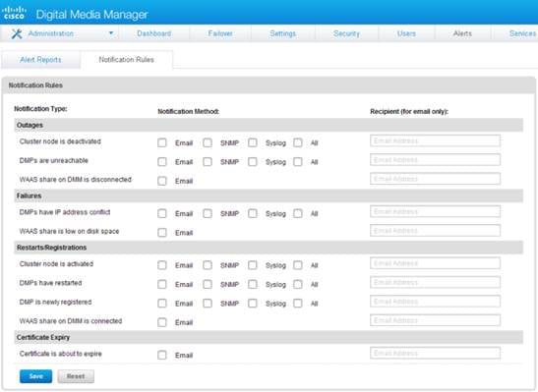This screenshot has height=392, width=538.
Task: Click email field for DMPs have restarted
Action: (x=435, y=282)
